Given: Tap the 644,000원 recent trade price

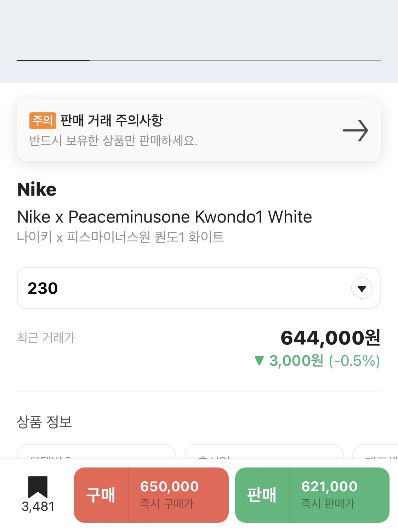Looking at the screenshot, I should point(330,337).
